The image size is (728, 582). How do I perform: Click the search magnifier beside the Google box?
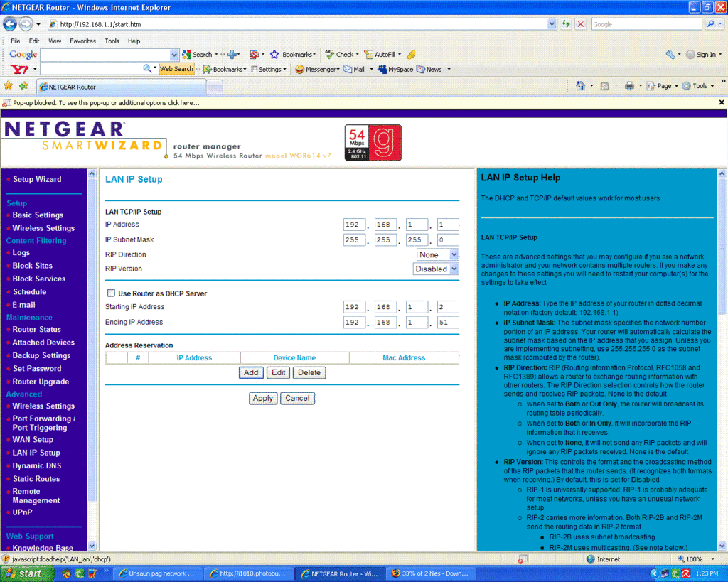[710, 24]
